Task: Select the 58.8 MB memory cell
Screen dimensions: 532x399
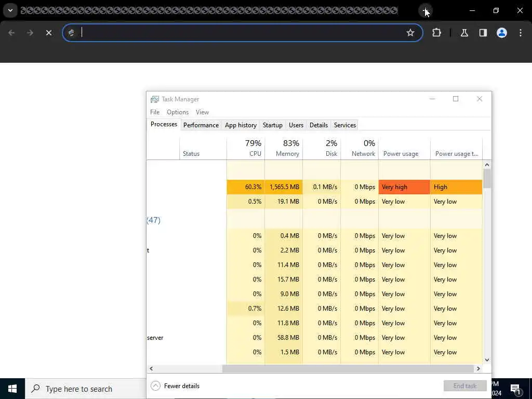Action: [284, 338]
